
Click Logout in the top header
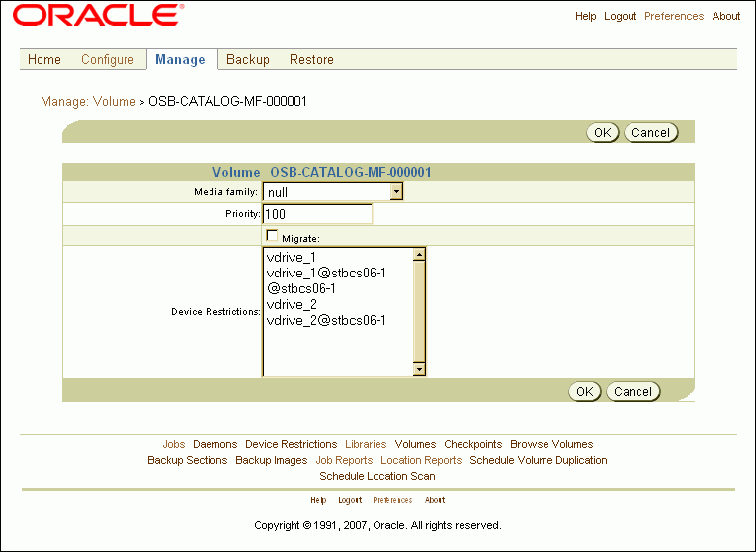click(x=620, y=17)
